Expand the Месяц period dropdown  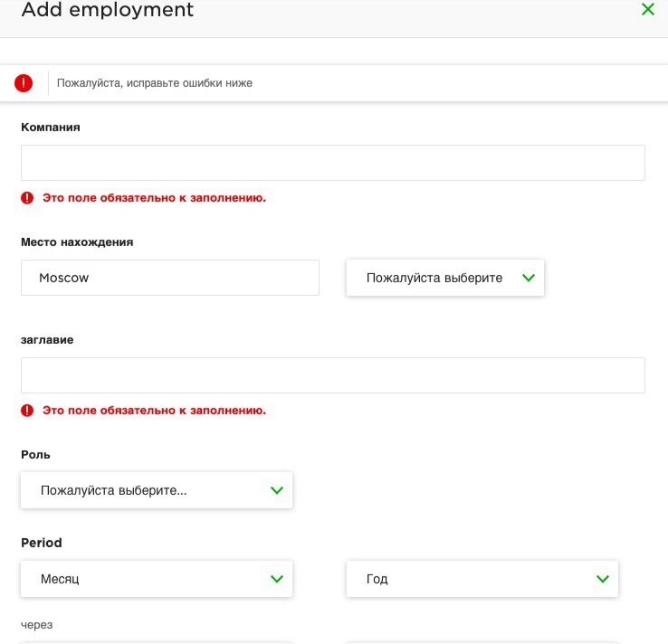[x=157, y=579]
